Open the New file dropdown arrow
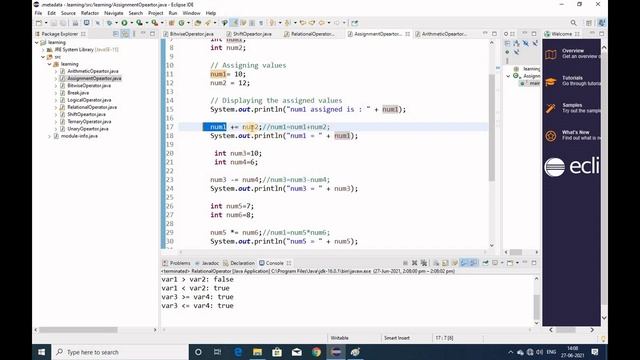Image resolution: width=640 pixels, height=360 pixels. [46, 23]
